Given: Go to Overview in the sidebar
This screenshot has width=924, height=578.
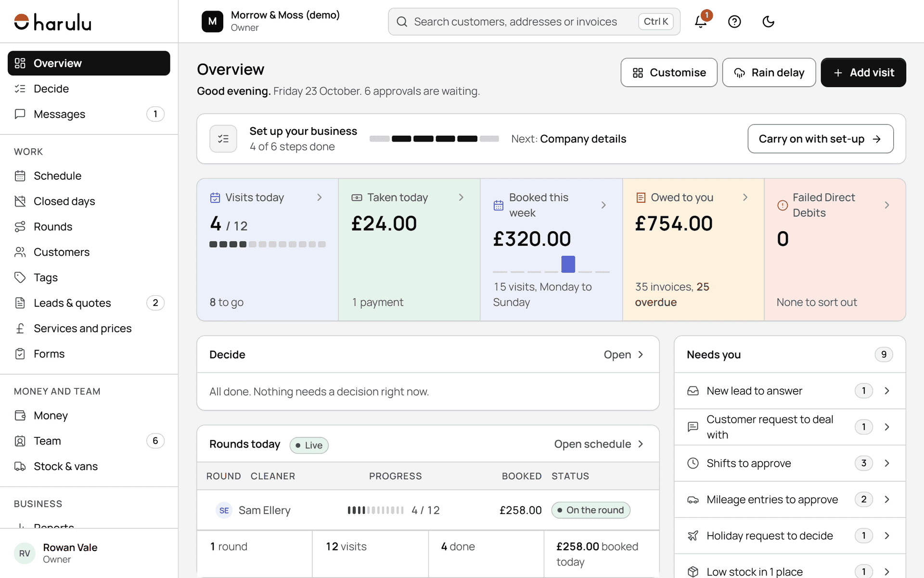Looking at the screenshot, I should click(x=89, y=63).
